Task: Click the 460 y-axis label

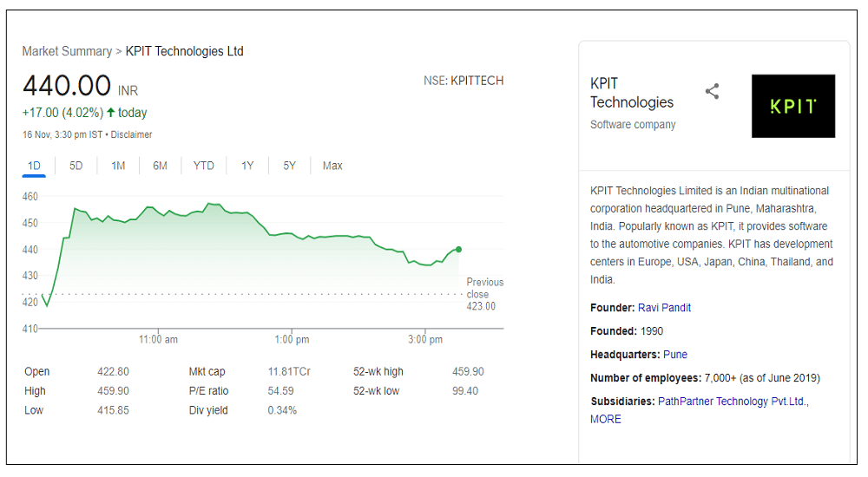Action: coord(30,197)
